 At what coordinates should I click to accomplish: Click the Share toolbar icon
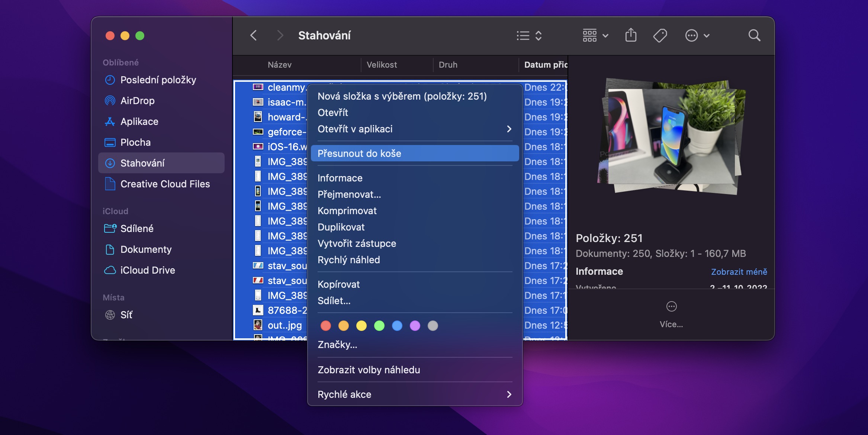(631, 36)
